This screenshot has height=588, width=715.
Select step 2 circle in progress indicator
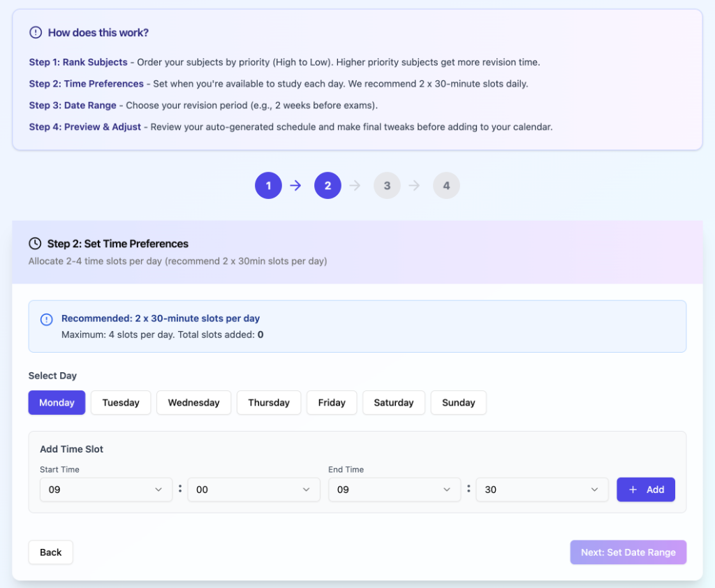[x=327, y=185]
